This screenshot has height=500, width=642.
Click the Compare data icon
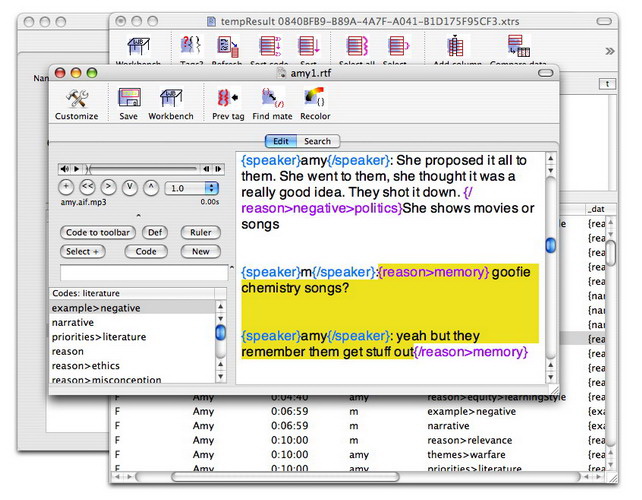[517, 48]
